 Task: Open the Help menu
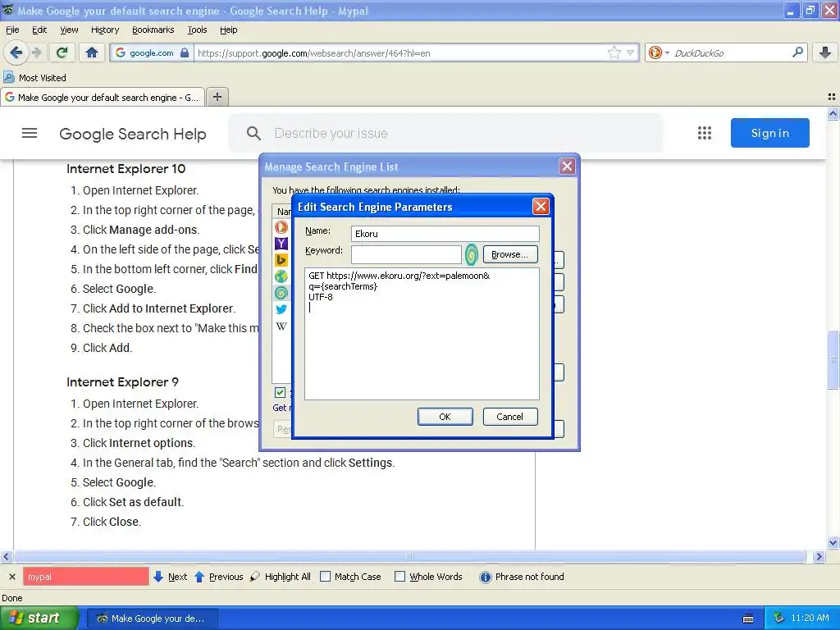pyautogui.click(x=228, y=30)
